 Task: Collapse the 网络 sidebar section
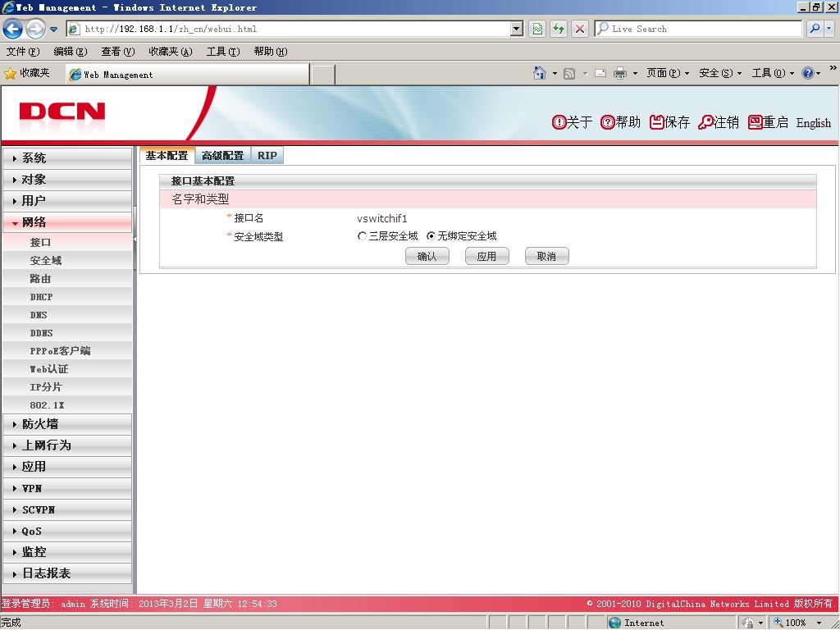pyautogui.click(x=67, y=222)
